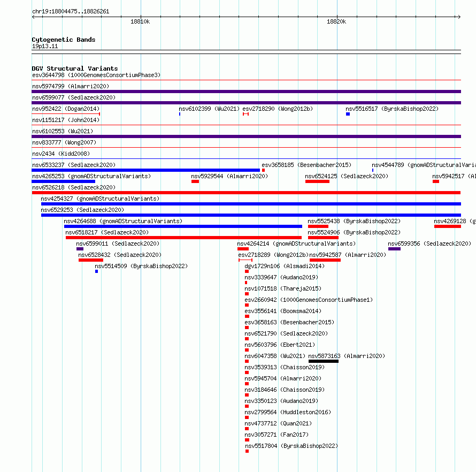Click the nsv2799564 (Huddleston2016) label
This screenshot has width=476, height=472.
tap(288, 412)
